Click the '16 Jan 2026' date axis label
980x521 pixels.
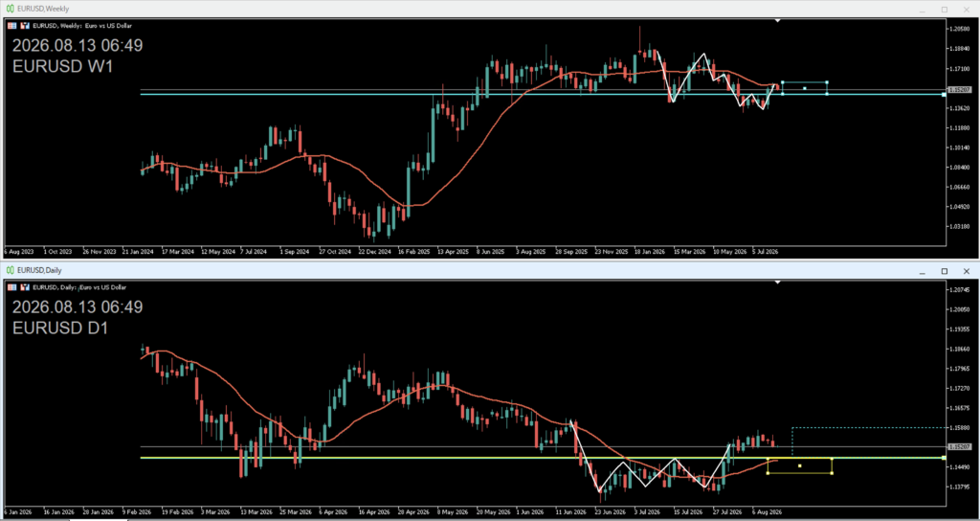(56, 510)
